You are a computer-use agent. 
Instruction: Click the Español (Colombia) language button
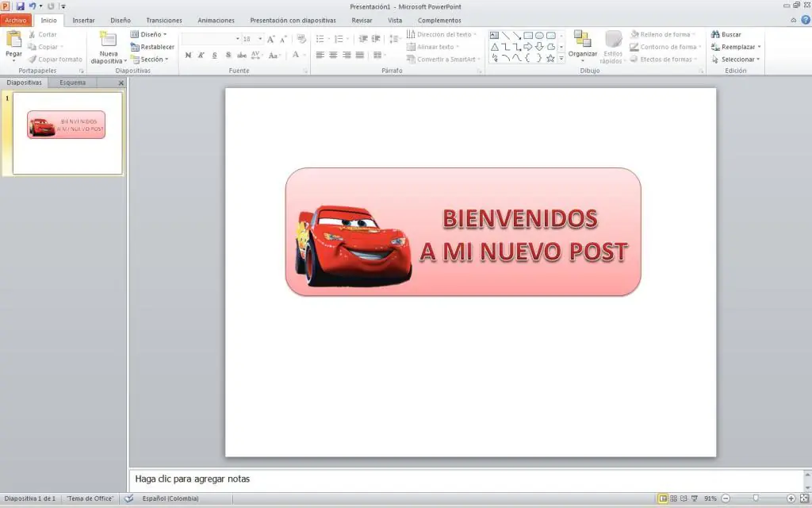[170, 498]
